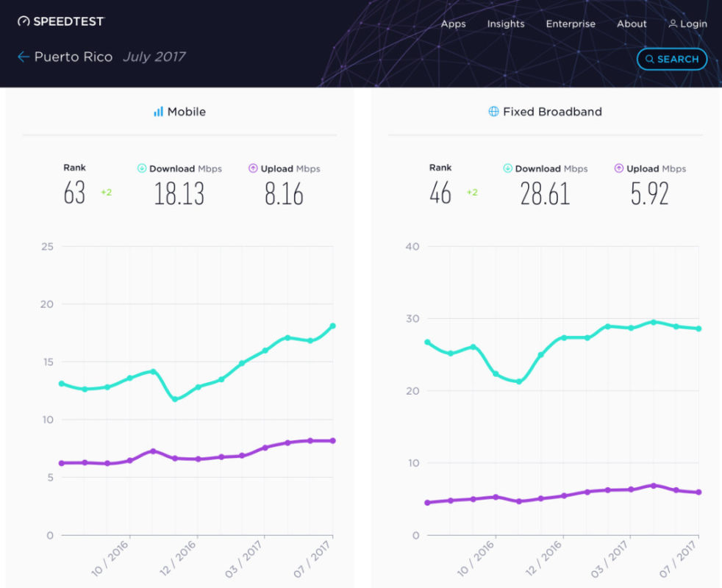
Task: Click the Puerto Rico country title
Action: tap(74, 57)
